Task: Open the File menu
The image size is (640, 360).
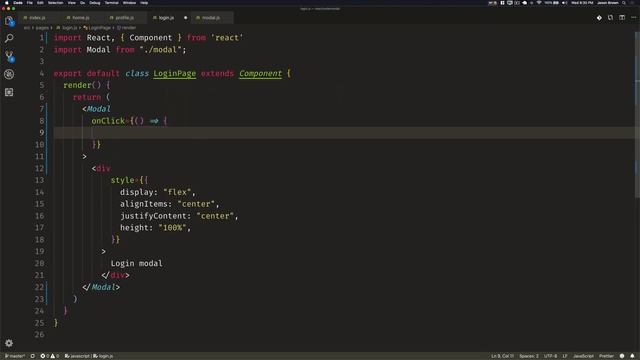Action: [30, 3]
